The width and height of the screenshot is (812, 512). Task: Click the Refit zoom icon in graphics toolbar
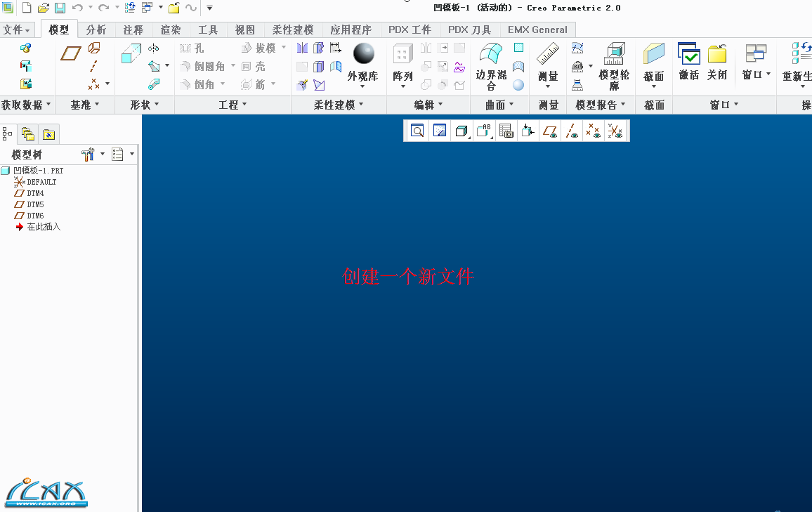[417, 131]
